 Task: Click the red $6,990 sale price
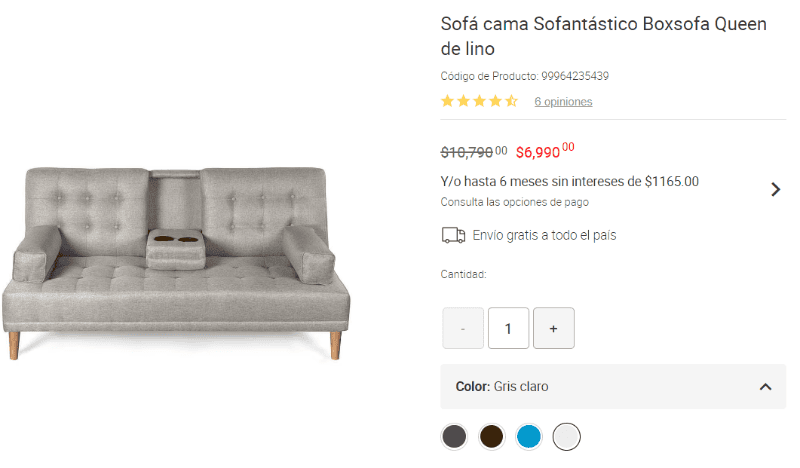544,152
